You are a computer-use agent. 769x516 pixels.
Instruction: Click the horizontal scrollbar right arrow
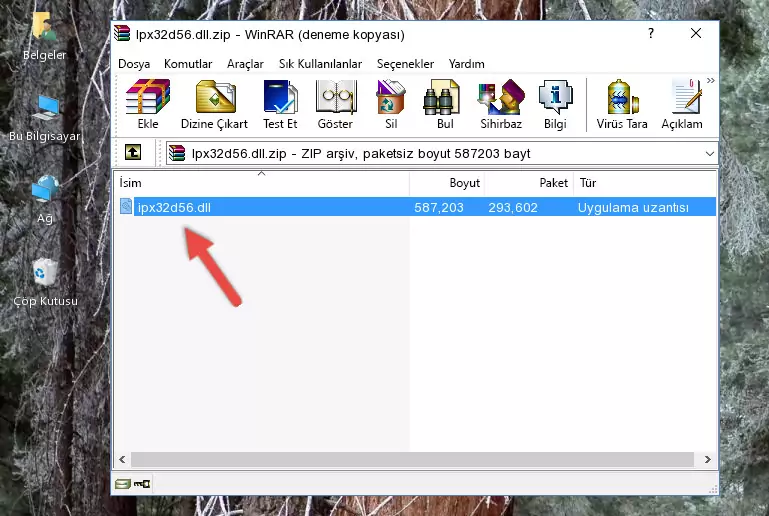[707, 460]
